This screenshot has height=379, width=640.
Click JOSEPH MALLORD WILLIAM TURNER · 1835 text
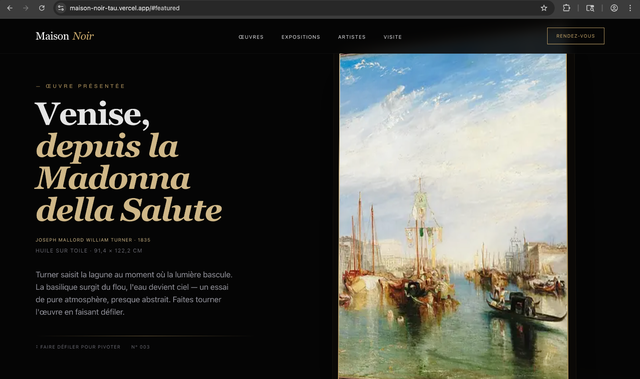[93, 240]
